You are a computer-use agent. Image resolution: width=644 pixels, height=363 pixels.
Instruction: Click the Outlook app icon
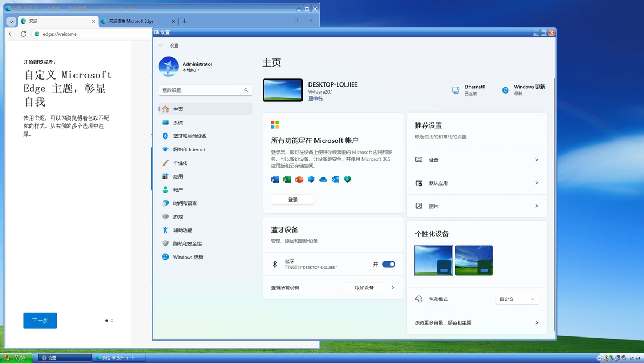(335, 180)
